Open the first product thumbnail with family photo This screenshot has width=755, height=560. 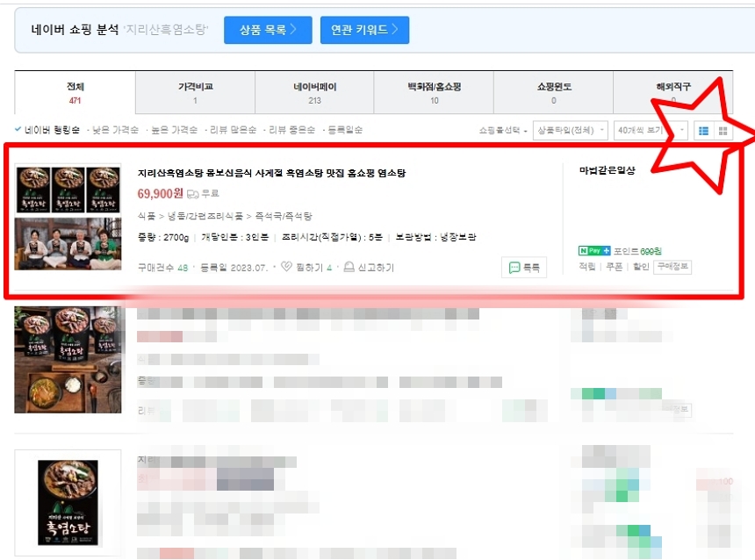tap(68, 217)
